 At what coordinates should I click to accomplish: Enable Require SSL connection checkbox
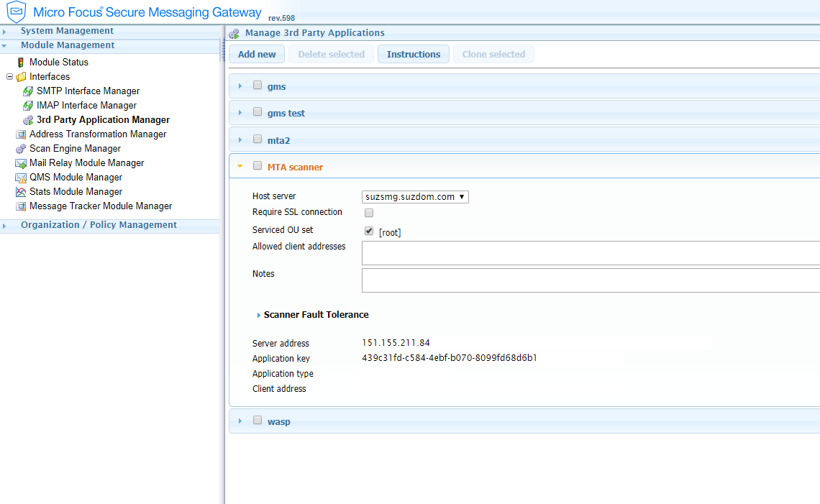[369, 213]
